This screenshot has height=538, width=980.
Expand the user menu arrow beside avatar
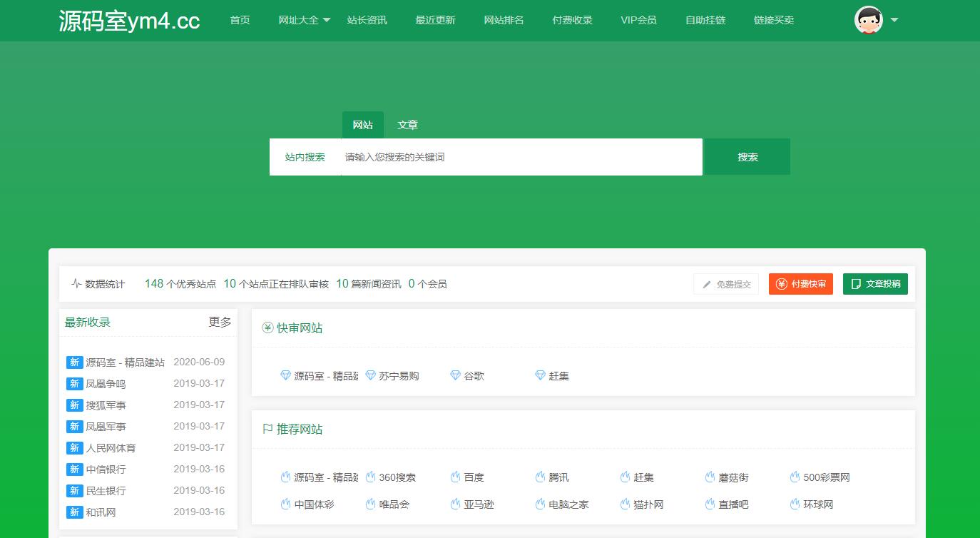894,20
